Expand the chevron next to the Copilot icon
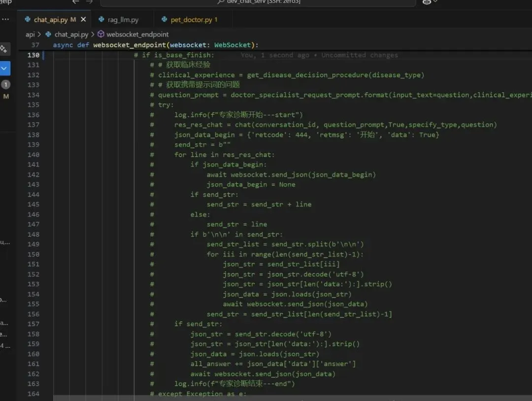The width and height of the screenshot is (532, 401). coord(435,1)
